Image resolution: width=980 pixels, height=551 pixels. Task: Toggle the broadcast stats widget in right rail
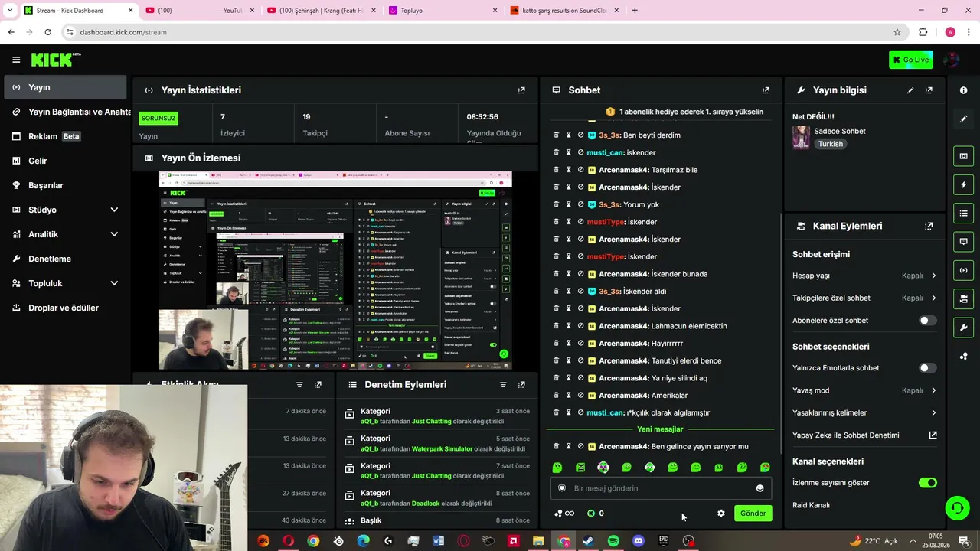(x=963, y=270)
